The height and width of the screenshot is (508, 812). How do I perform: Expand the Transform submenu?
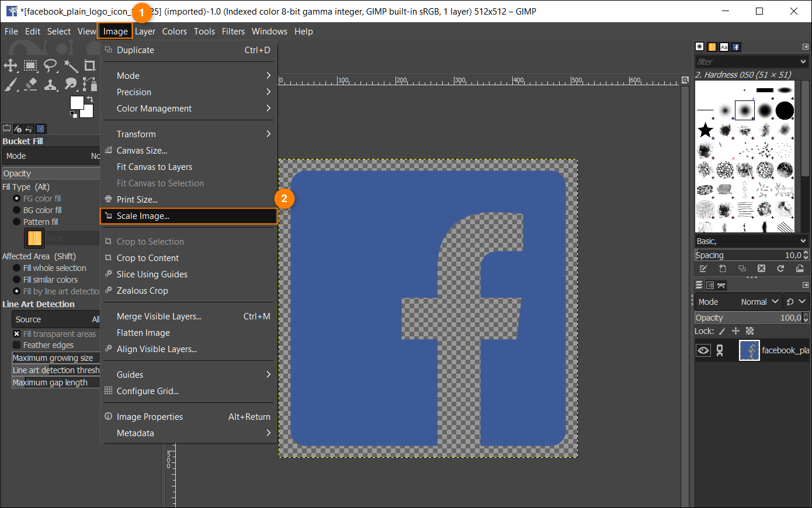pyautogui.click(x=188, y=134)
